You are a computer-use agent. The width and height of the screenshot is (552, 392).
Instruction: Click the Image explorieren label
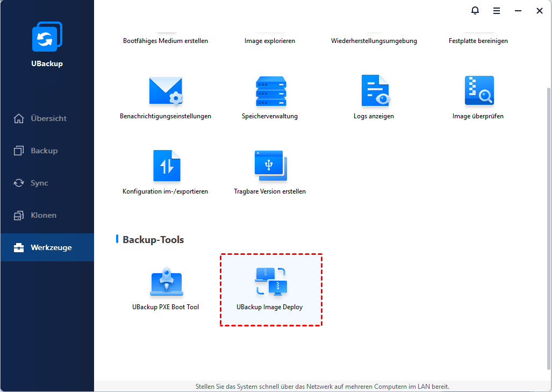pos(270,41)
